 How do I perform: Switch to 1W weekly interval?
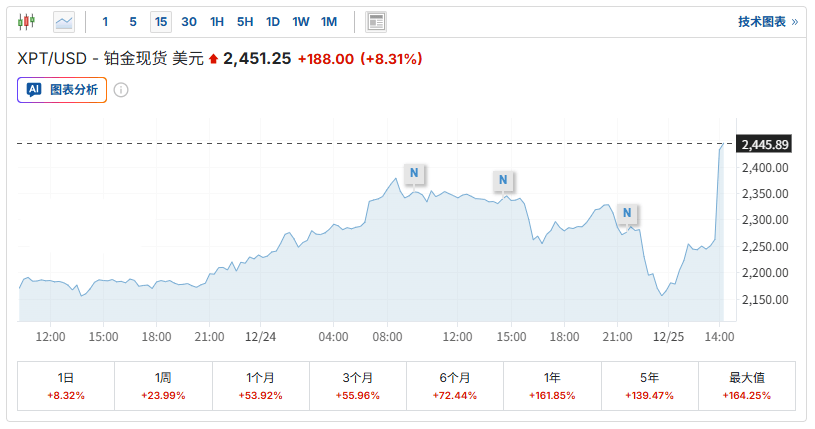[x=301, y=21]
